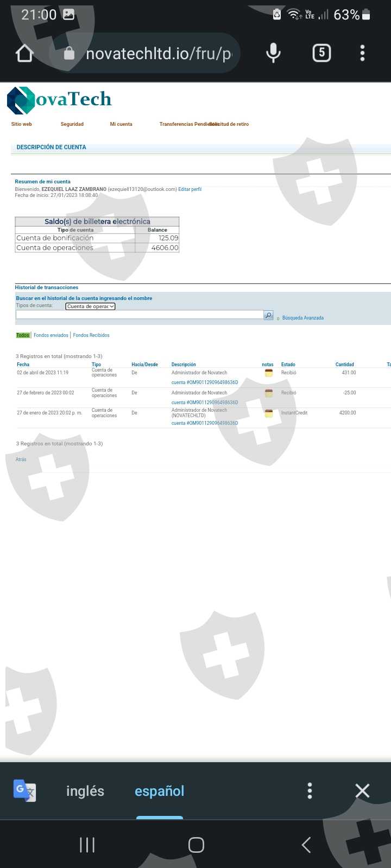Select español in the translate bar
Image resolution: width=391 pixels, height=868 pixels.
coord(160,791)
